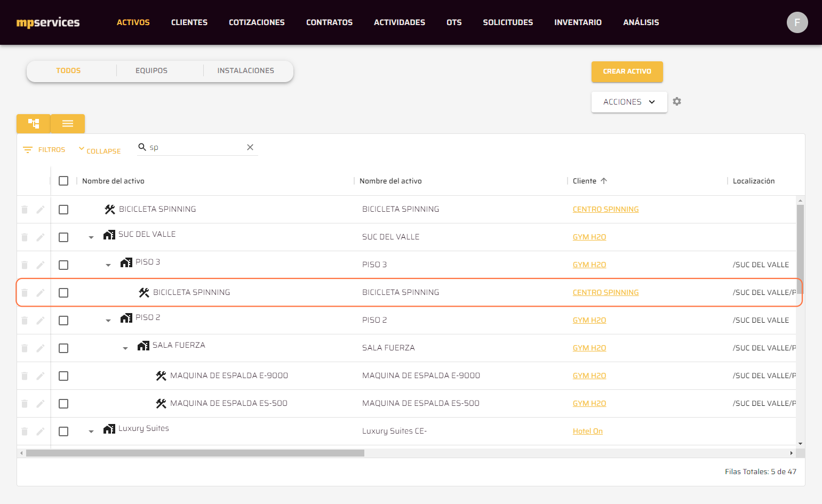Click the FILTROS filter icon

point(28,150)
